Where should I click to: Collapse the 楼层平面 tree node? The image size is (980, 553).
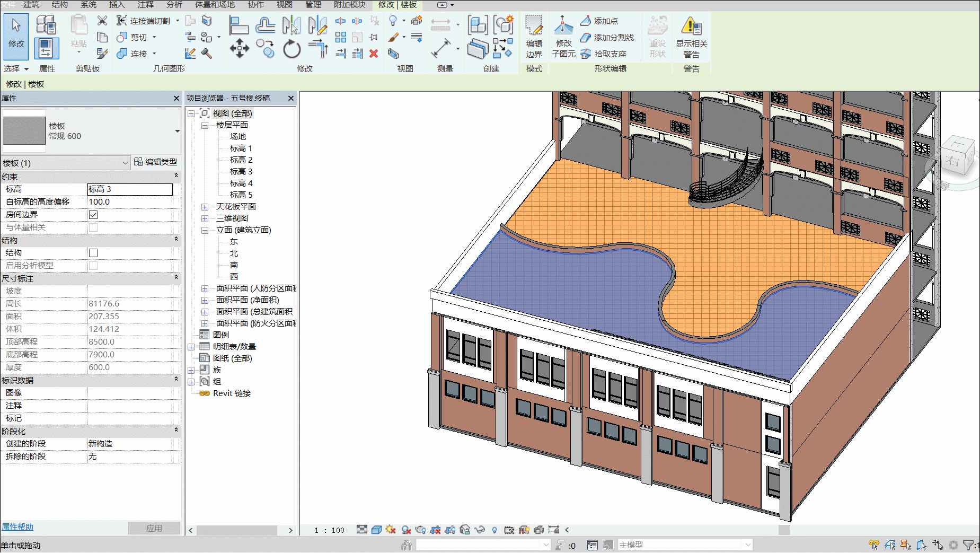point(205,125)
